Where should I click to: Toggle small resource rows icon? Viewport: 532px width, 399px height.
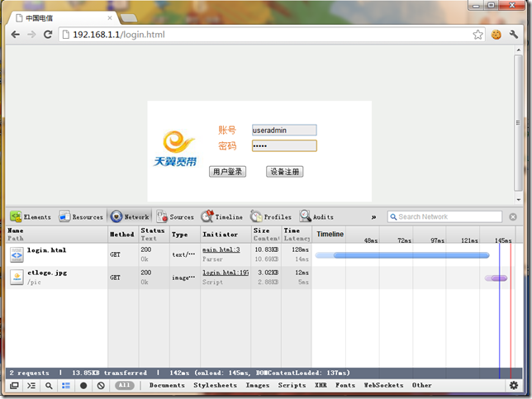pos(66,386)
